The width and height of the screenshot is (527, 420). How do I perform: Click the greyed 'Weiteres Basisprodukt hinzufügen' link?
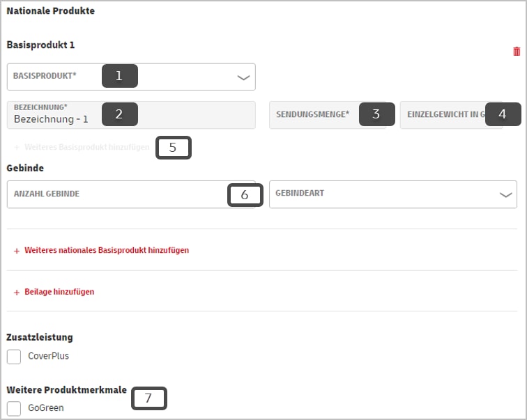tap(86, 148)
